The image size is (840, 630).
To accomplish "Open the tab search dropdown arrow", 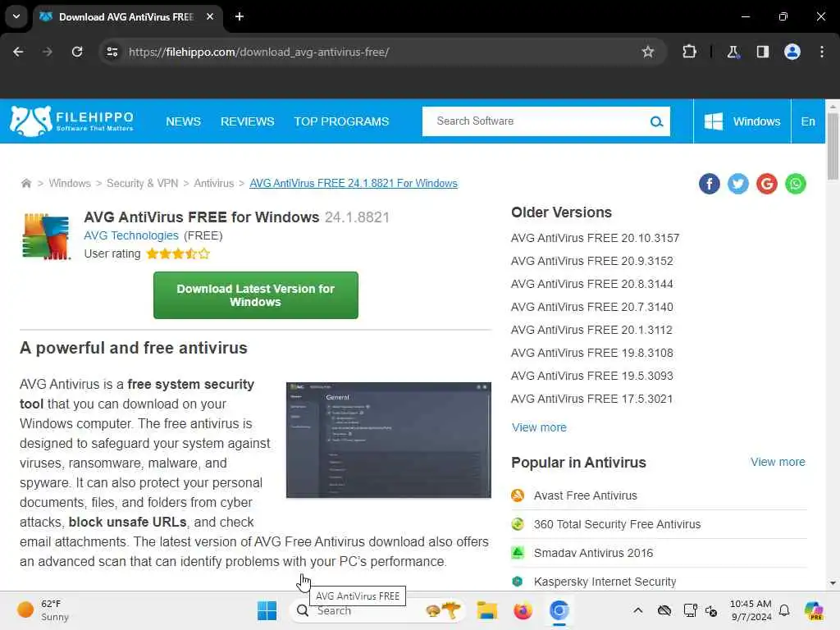I will [16, 16].
